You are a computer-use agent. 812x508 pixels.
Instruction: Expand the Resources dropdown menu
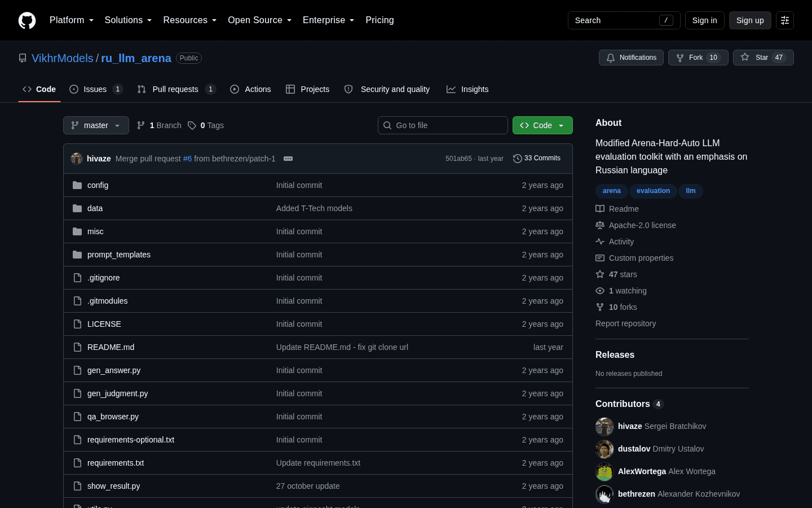189,20
